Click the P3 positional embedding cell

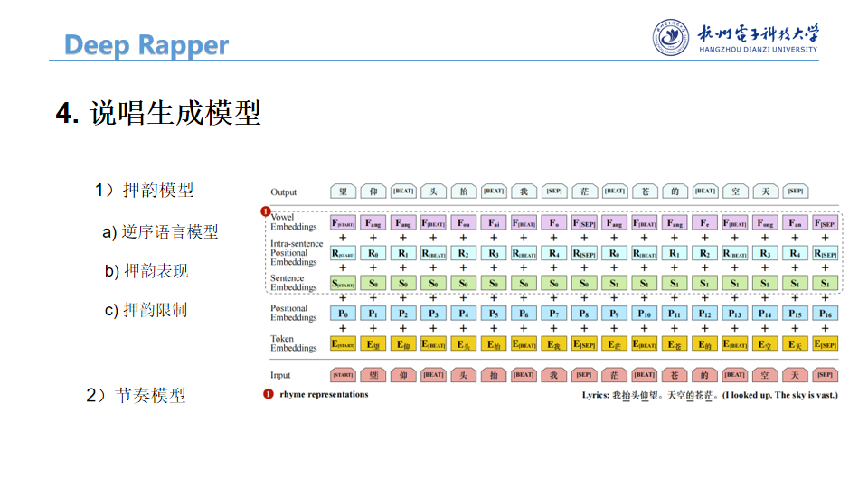[433, 314]
